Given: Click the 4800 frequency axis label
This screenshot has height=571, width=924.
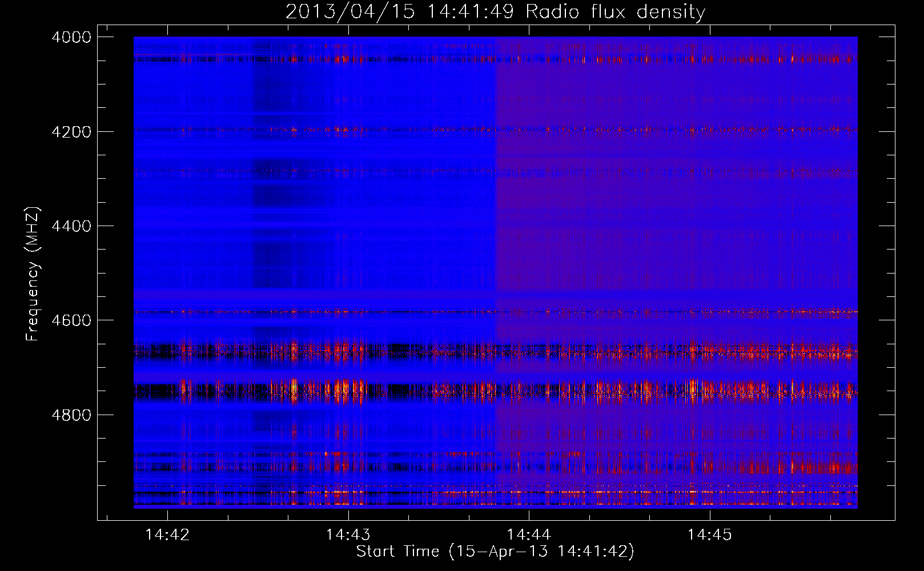Looking at the screenshot, I should point(71,415).
